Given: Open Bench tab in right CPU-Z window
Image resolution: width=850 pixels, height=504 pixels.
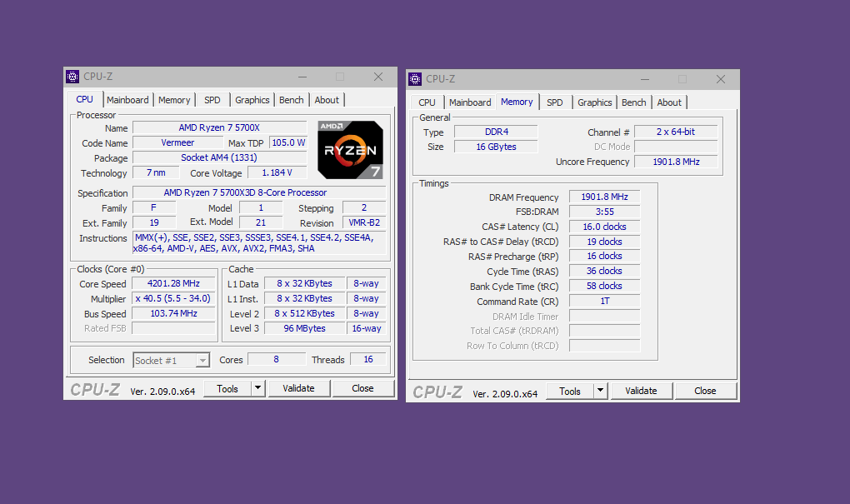Looking at the screenshot, I should [633, 102].
